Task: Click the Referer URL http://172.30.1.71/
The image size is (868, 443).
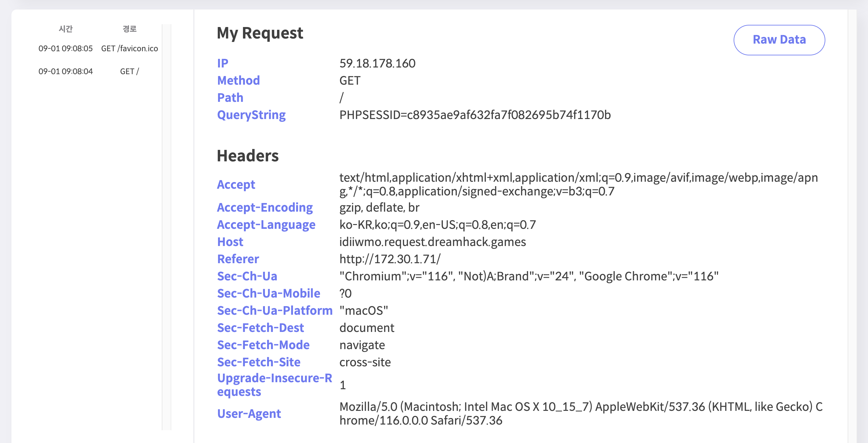Action: (389, 259)
